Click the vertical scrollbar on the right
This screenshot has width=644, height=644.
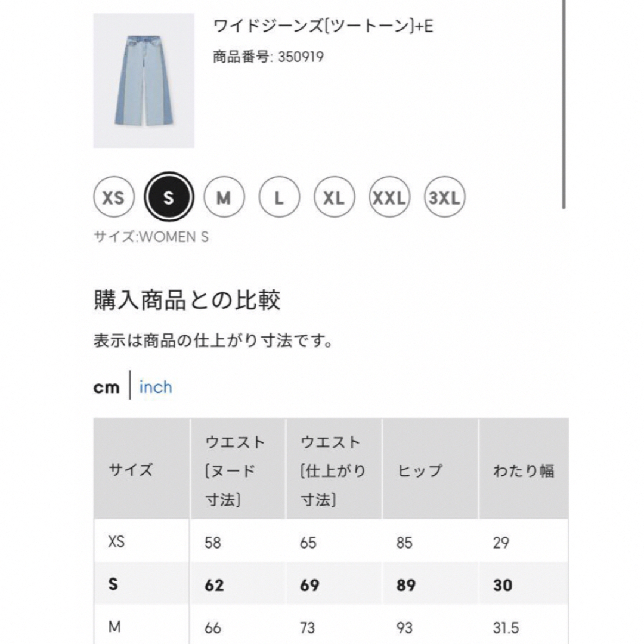(x=564, y=104)
